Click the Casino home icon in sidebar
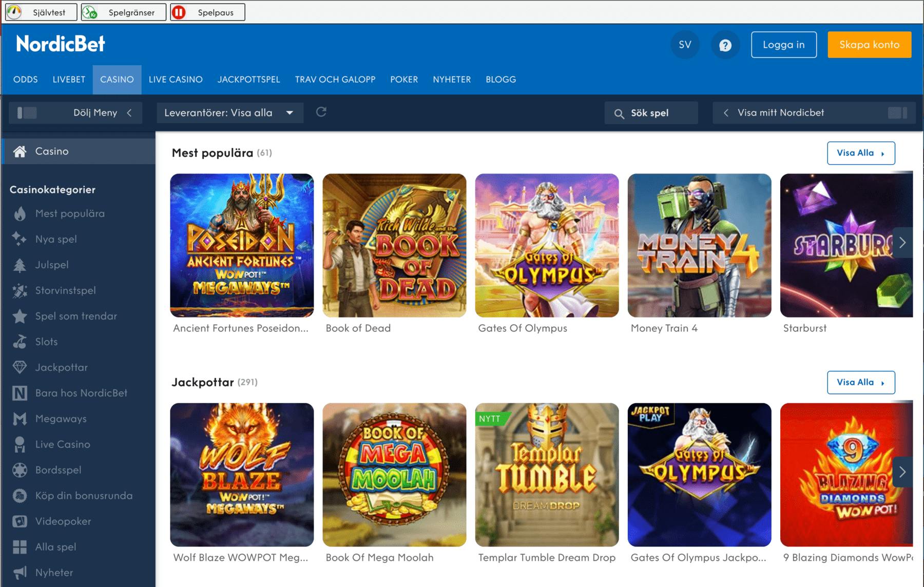924x587 pixels. (20, 151)
